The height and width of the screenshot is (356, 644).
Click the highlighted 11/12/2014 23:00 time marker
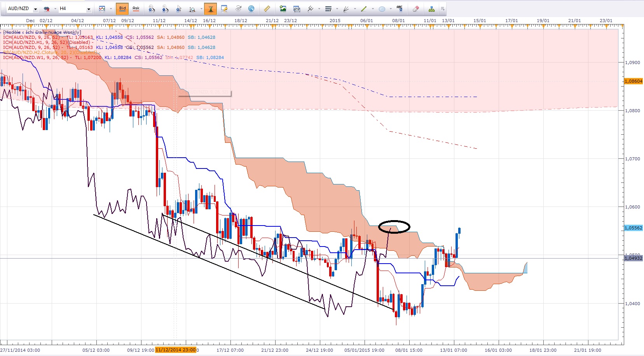[x=175, y=350]
